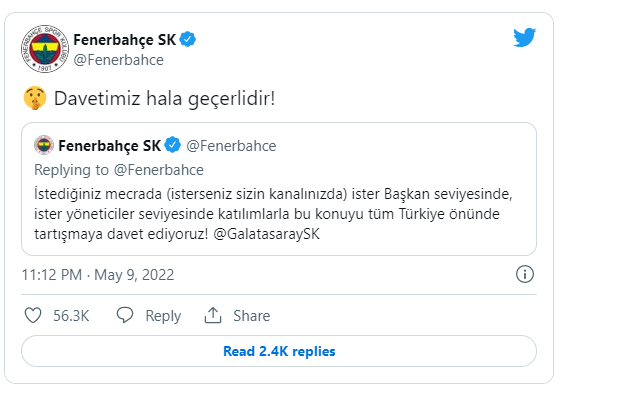
Task: Click the Fenerbahçe SK main author name
Action: pyautogui.click(x=125, y=40)
